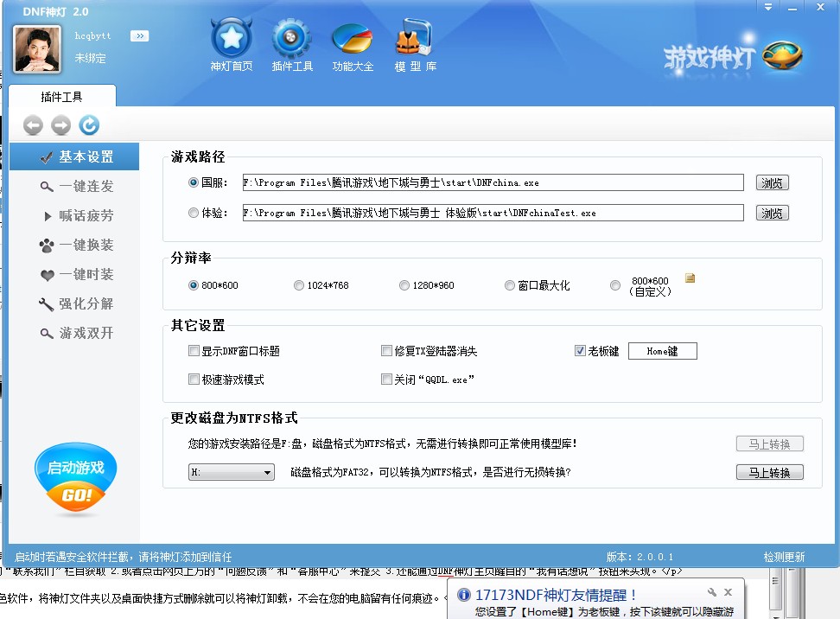The height and width of the screenshot is (619, 840).
Task: Click the 插件工具 tab
Action: click(x=62, y=97)
